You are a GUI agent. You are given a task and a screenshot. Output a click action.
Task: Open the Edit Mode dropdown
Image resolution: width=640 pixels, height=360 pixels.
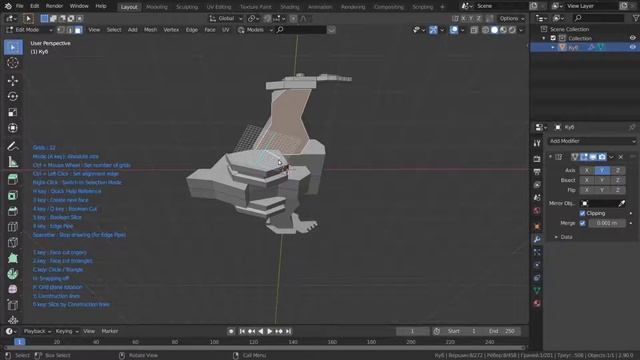[x=29, y=30]
